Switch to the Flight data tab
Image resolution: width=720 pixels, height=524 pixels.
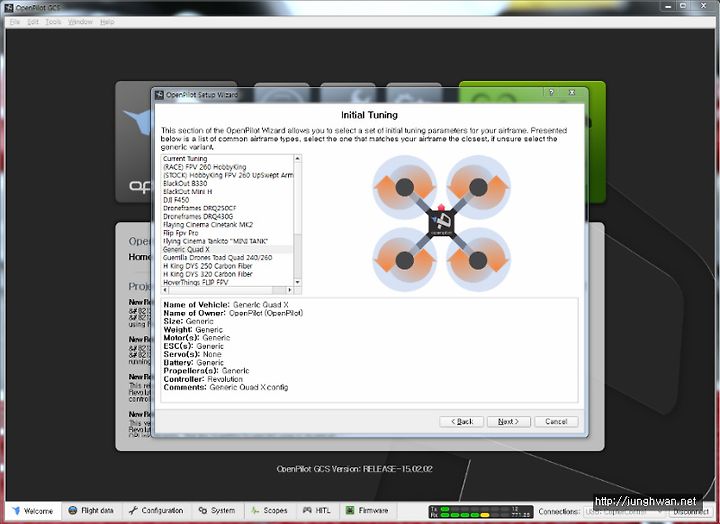click(91, 511)
